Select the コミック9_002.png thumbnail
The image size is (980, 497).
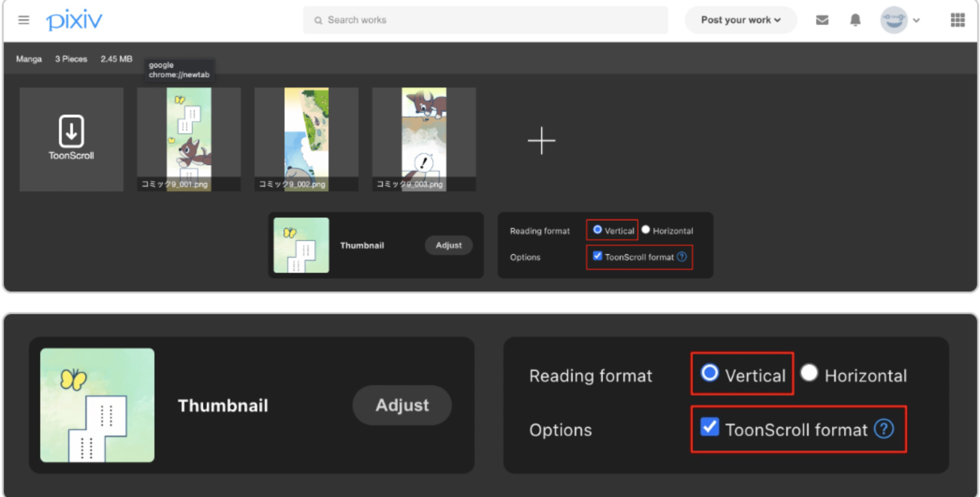(x=307, y=139)
